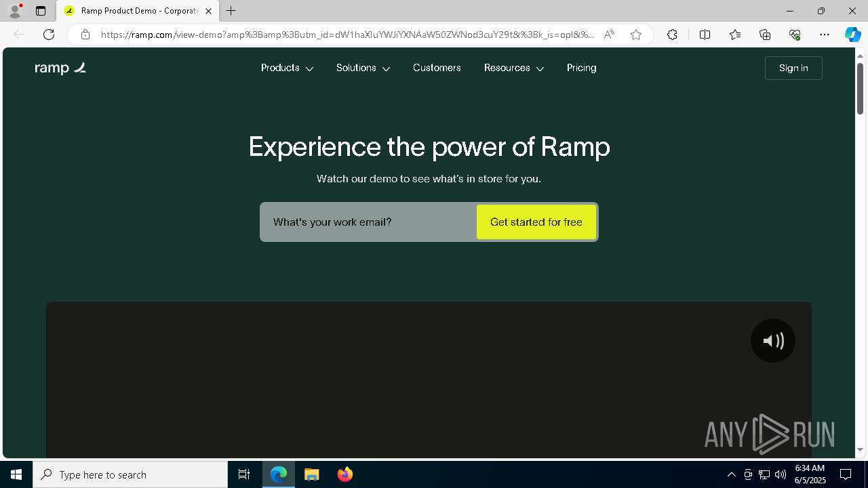This screenshot has height=488, width=868.
Task: Expand the Solutions dropdown menu
Action: click(363, 68)
